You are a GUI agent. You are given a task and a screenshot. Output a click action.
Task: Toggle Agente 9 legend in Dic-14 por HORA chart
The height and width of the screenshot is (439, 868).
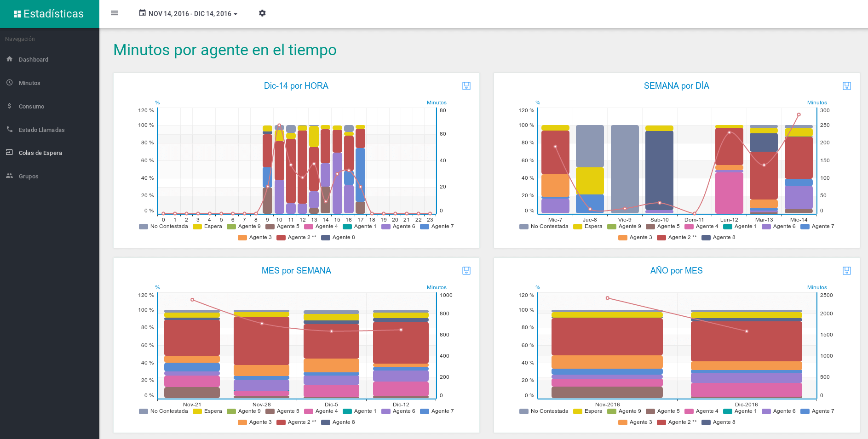tap(244, 226)
